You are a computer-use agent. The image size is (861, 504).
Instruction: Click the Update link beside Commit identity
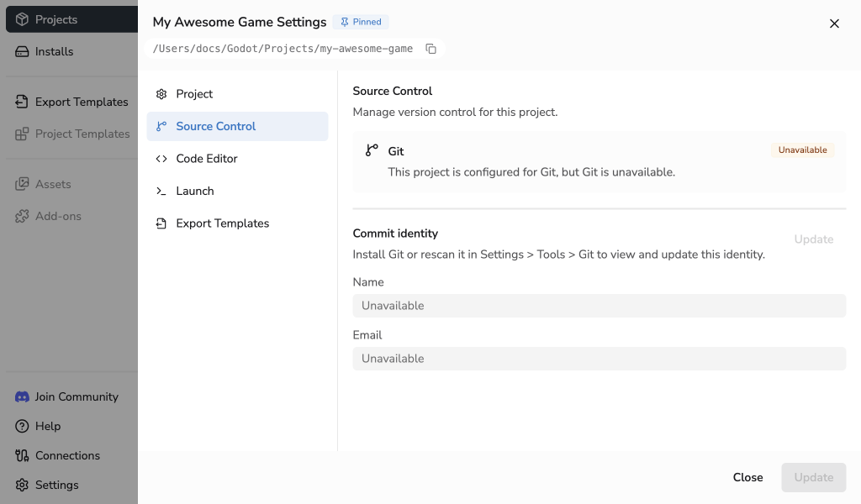pos(814,239)
